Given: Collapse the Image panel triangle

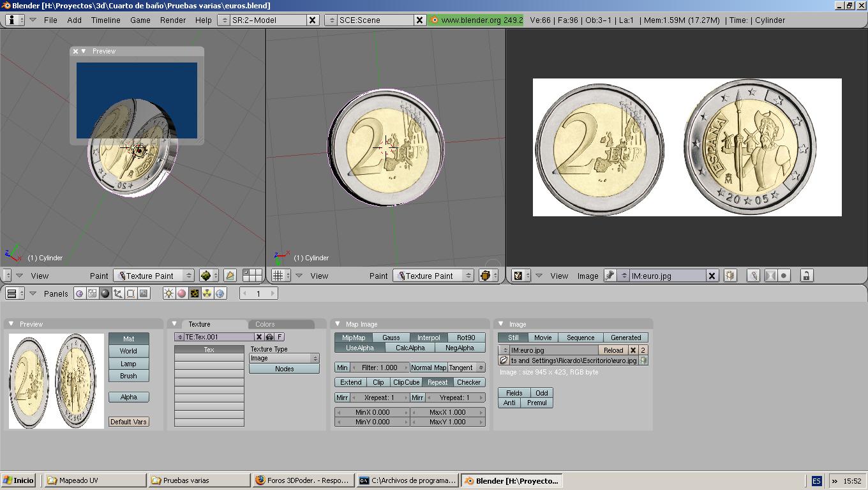Looking at the screenshot, I should (x=501, y=324).
